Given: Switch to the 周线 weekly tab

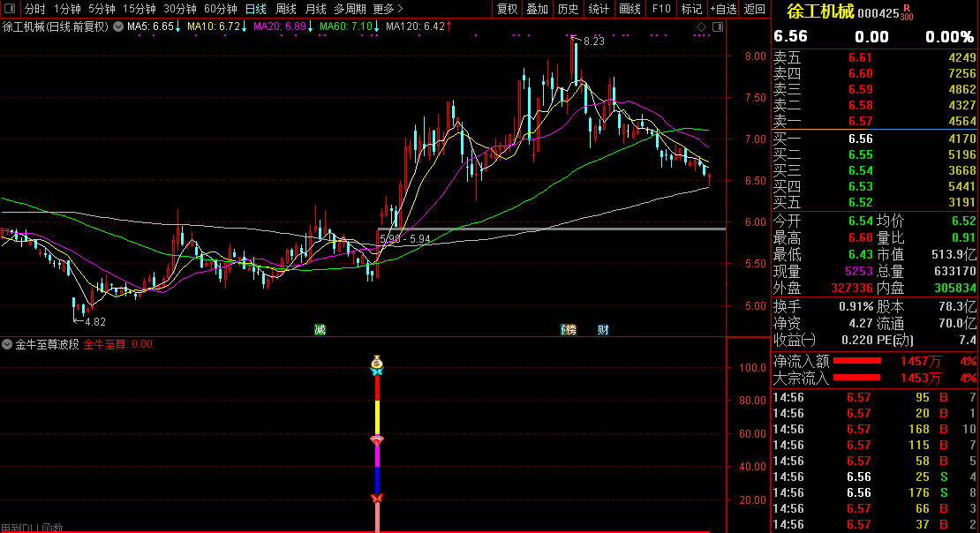Looking at the screenshot, I should click(286, 9).
